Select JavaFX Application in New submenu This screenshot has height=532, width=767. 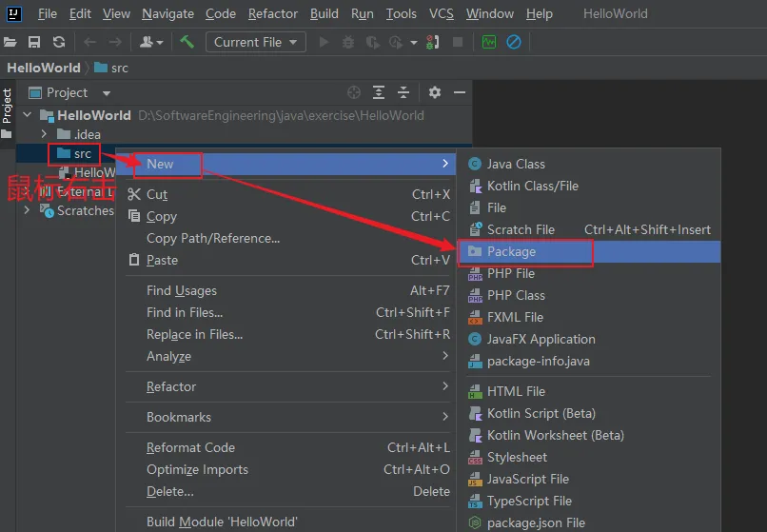(589, 339)
